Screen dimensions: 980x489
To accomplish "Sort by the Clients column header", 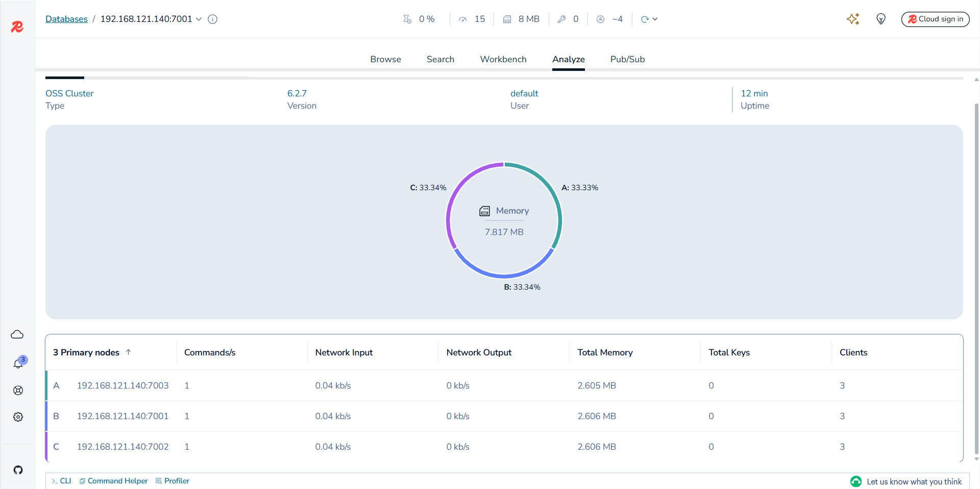I will click(853, 352).
